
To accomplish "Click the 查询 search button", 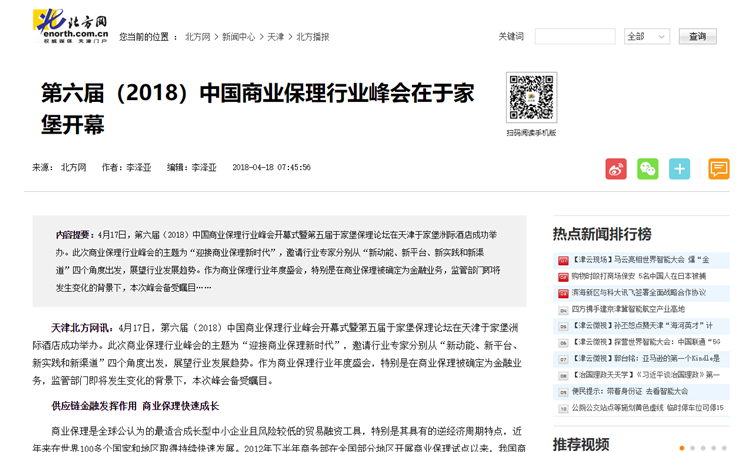I will pyautogui.click(x=697, y=37).
